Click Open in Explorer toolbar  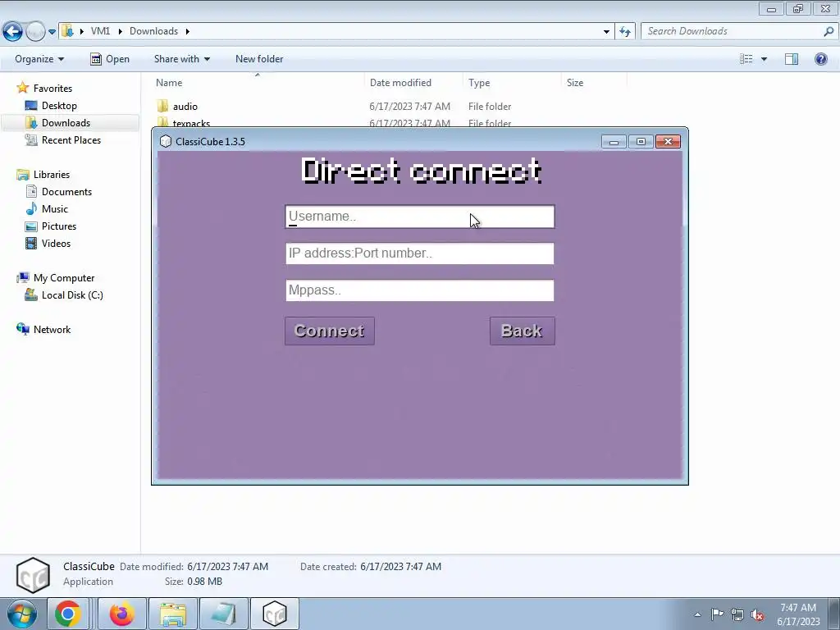point(110,59)
